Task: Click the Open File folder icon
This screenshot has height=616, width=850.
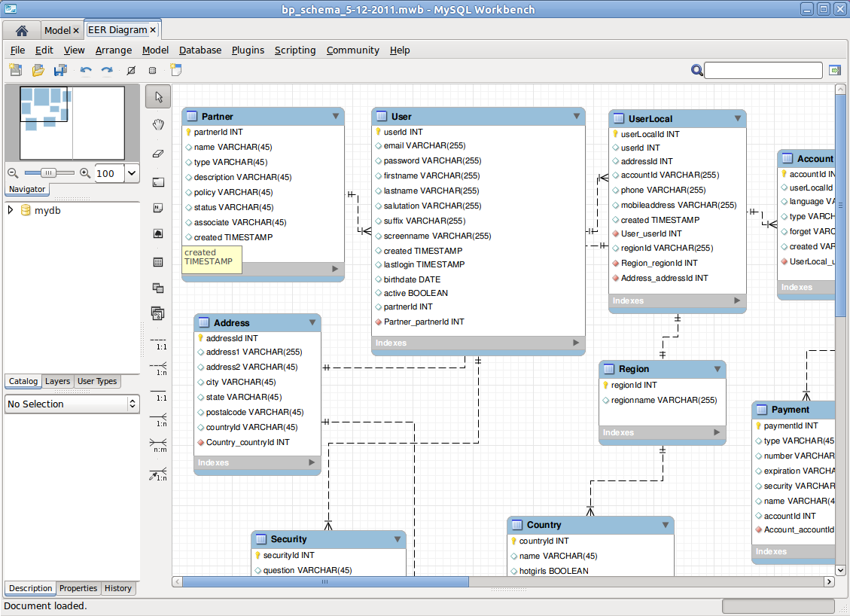Action: pos(38,70)
